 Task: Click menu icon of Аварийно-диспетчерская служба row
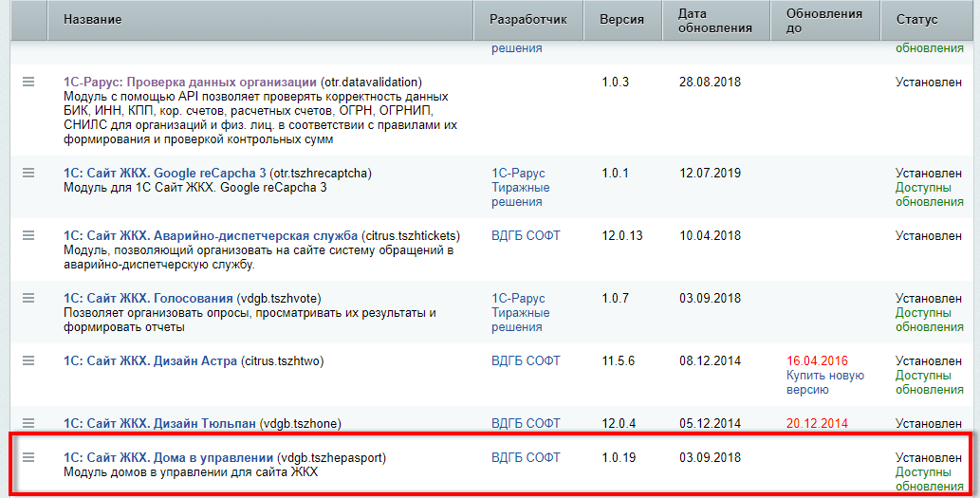tap(28, 235)
